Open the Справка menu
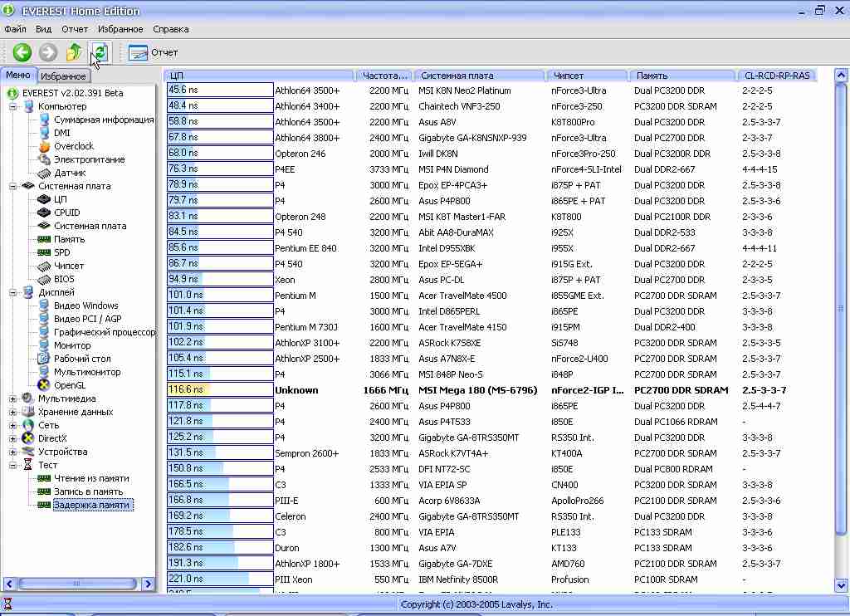 pos(171,29)
